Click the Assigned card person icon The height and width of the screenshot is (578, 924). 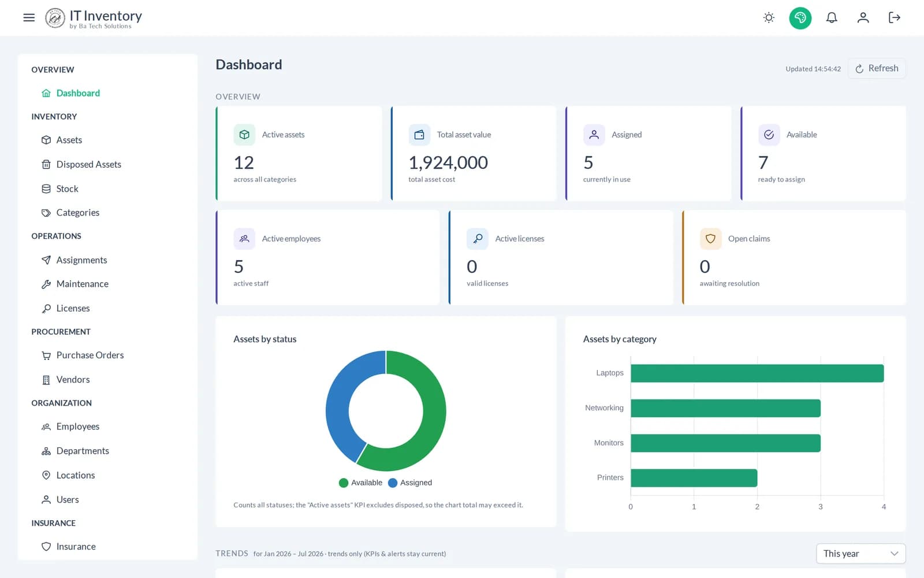click(594, 135)
